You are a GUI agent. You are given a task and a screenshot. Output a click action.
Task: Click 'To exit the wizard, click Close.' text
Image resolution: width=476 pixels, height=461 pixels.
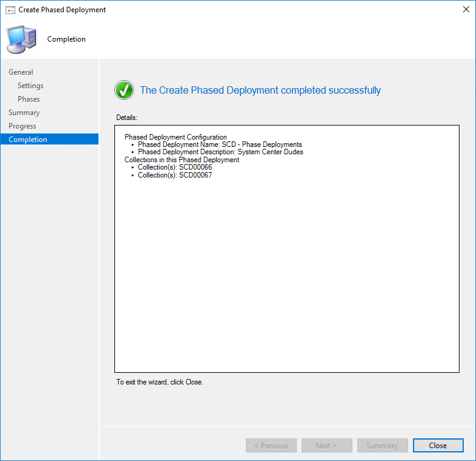pos(160,382)
